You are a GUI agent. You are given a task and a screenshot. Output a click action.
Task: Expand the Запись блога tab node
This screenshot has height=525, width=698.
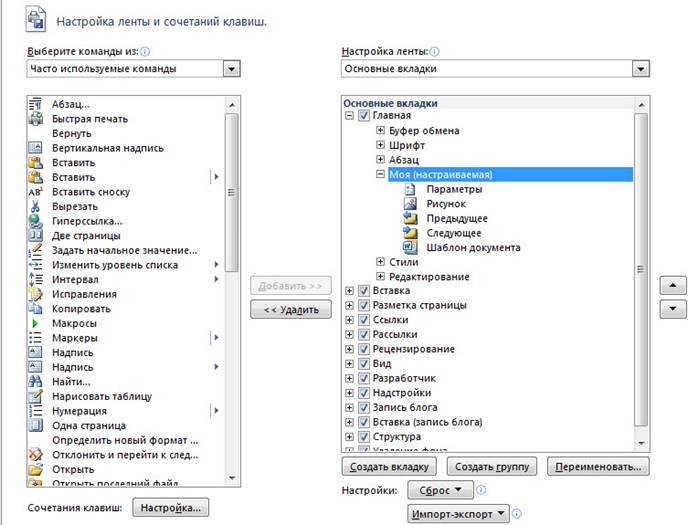[x=349, y=407]
